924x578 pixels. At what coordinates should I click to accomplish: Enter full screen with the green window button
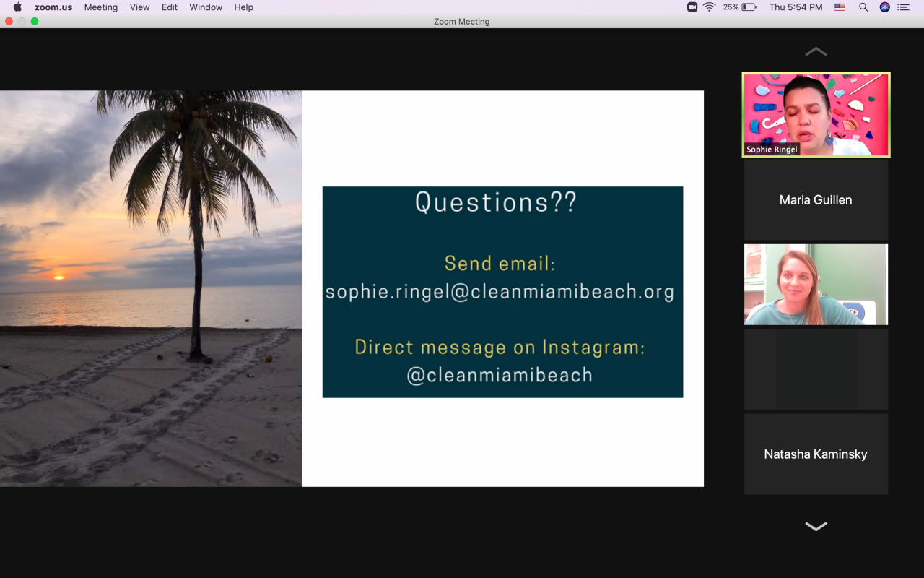[35, 22]
